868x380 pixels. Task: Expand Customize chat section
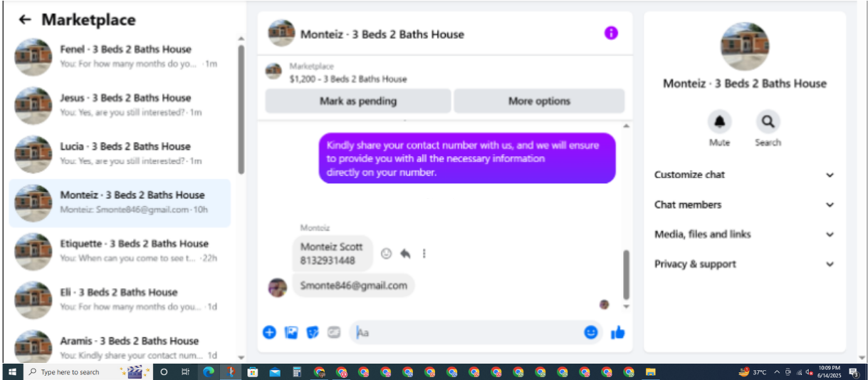pos(744,175)
